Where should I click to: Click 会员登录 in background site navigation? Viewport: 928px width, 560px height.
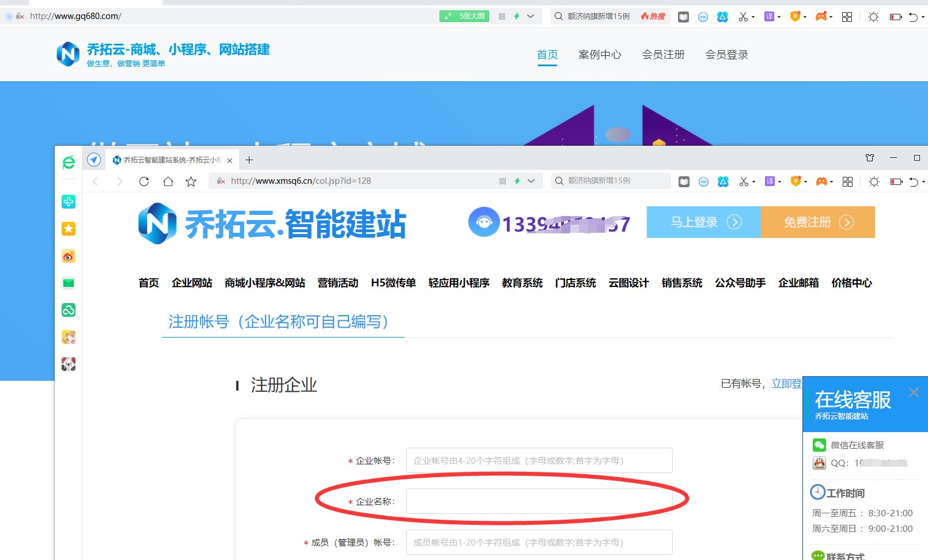tap(726, 55)
